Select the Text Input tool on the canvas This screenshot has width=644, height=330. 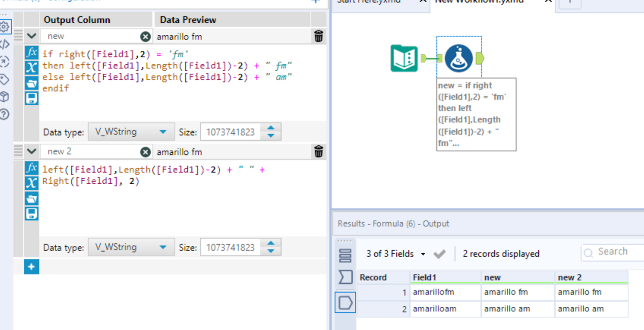tap(404, 58)
